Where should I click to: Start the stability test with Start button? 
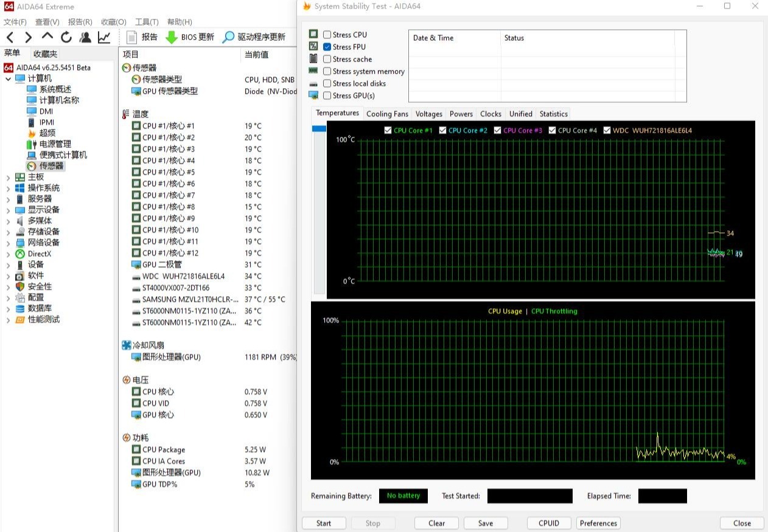[x=324, y=523]
